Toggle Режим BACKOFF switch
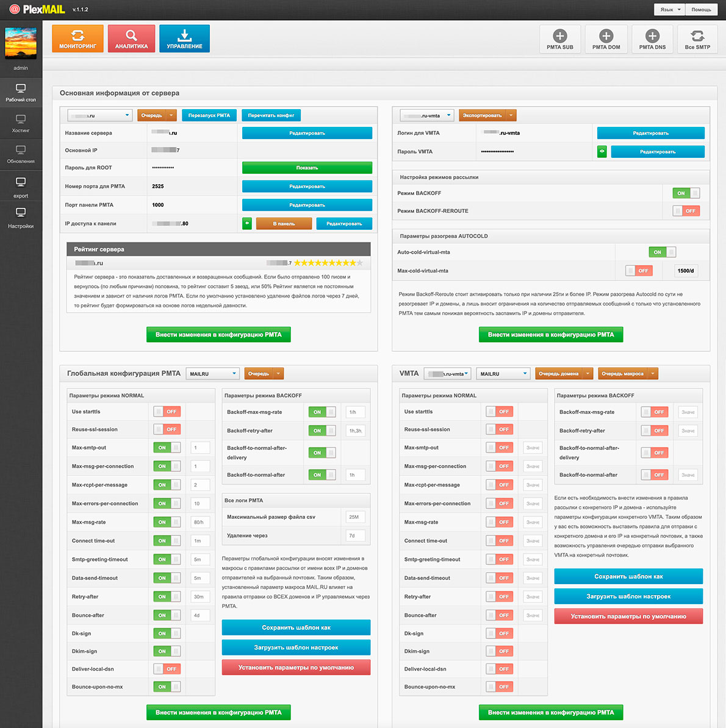Viewport: 726px width, 728px height. point(686,193)
